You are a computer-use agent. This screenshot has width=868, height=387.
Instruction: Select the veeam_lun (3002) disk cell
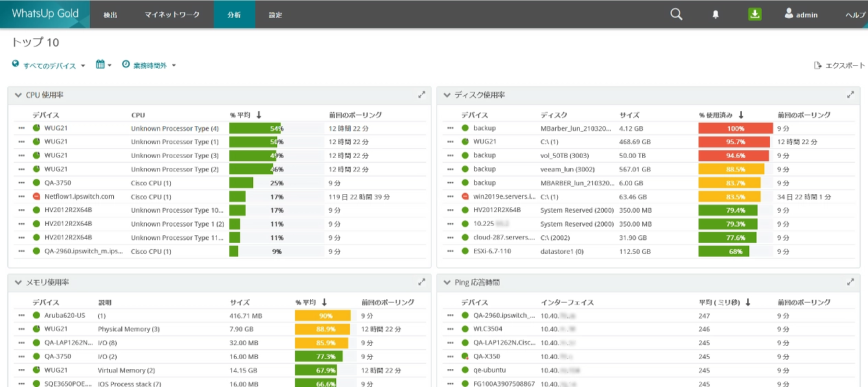point(570,169)
